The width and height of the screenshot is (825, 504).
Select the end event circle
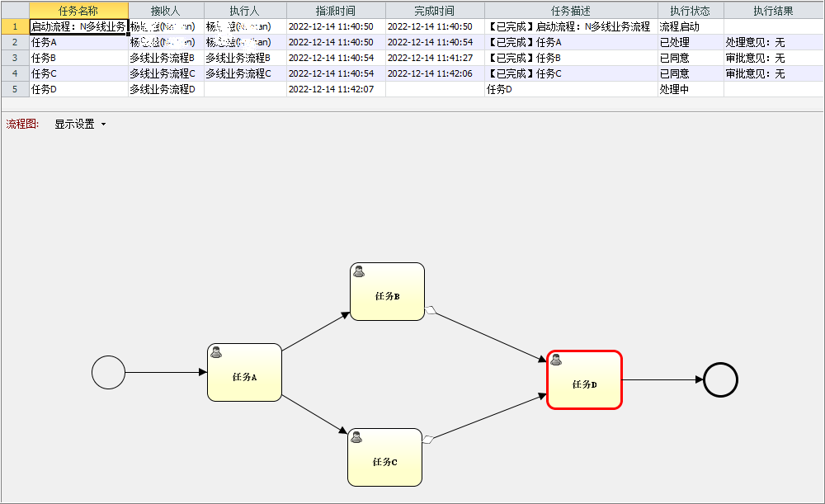click(x=720, y=379)
